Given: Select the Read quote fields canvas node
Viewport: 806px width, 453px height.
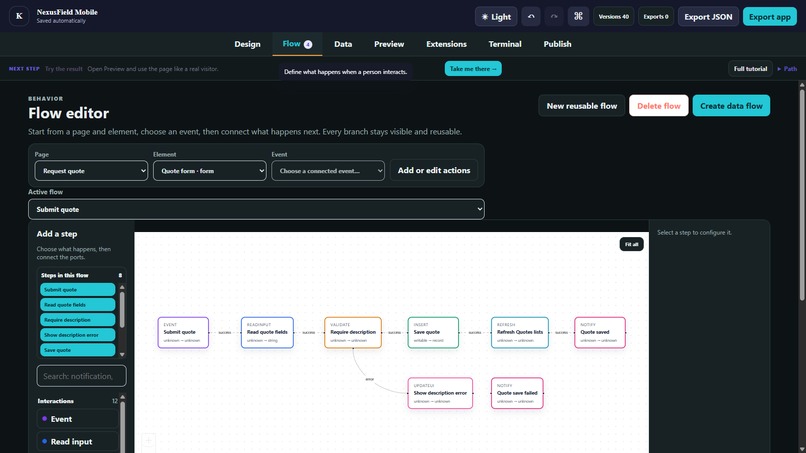Looking at the screenshot, I should (x=267, y=333).
